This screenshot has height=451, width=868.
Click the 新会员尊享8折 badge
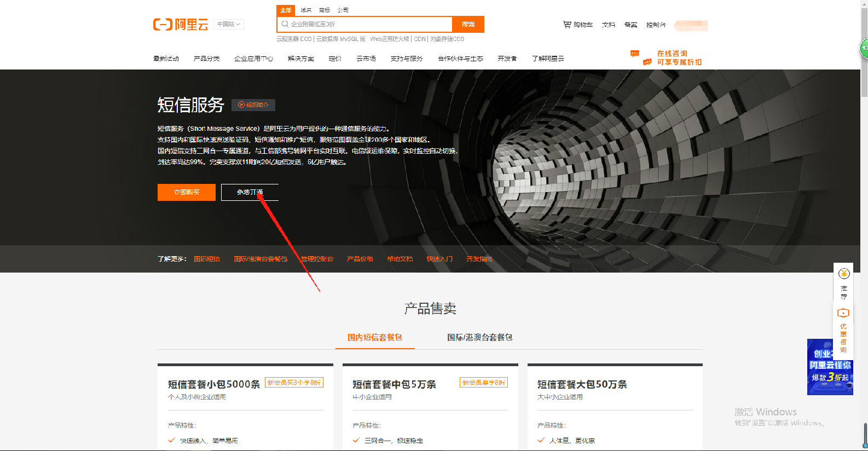coord(484,383)
